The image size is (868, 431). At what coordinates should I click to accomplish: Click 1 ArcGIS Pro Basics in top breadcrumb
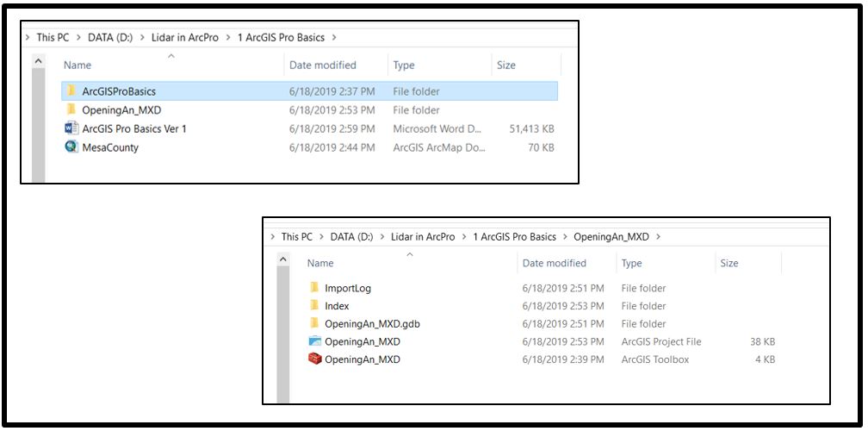282,38
